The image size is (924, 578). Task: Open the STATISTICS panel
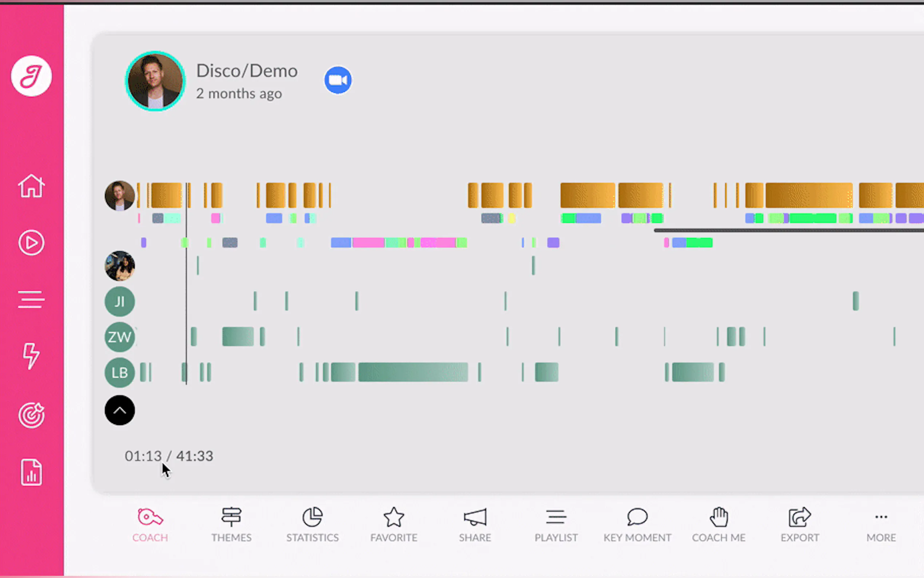pos(312,525)
